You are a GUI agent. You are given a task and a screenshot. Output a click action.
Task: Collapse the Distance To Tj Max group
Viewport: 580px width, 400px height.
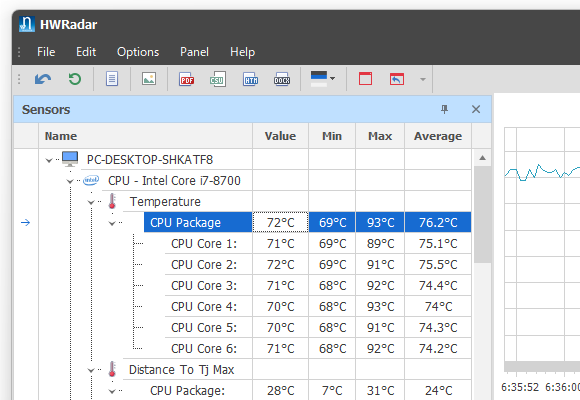click(91, 370)
